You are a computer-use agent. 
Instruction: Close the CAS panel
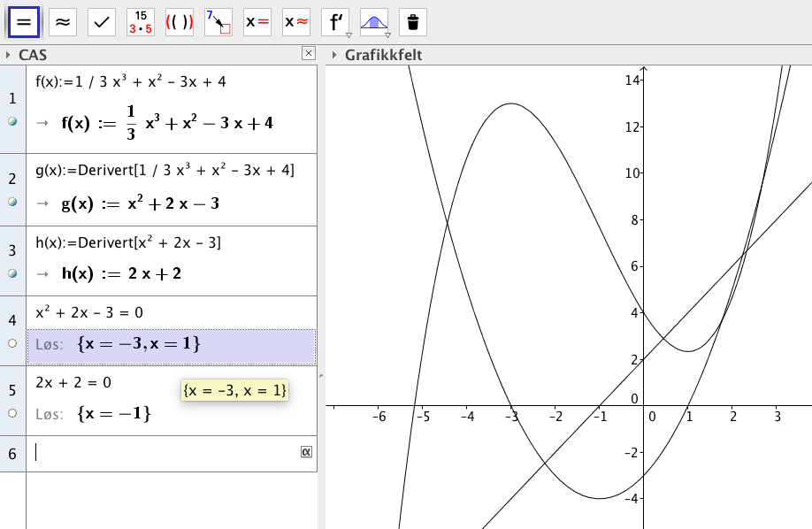click(x=308, y=53)
